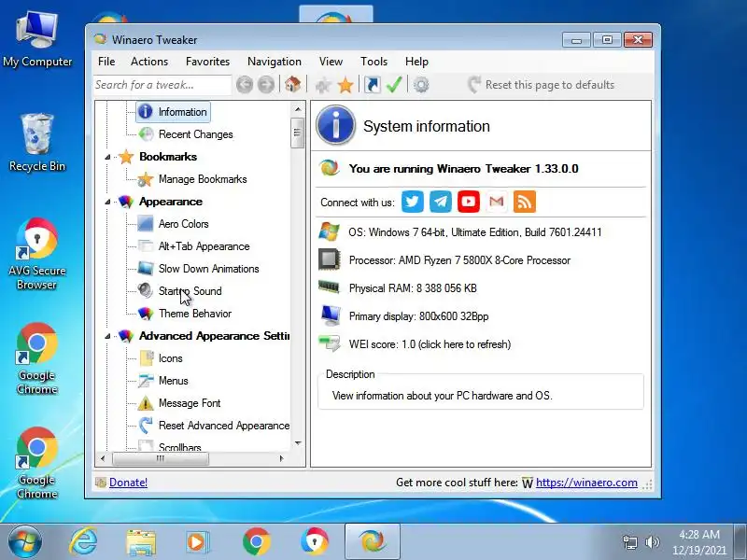747x560 pixels.
Task: Open the https://winaero.com link
Action: (586, 483)
